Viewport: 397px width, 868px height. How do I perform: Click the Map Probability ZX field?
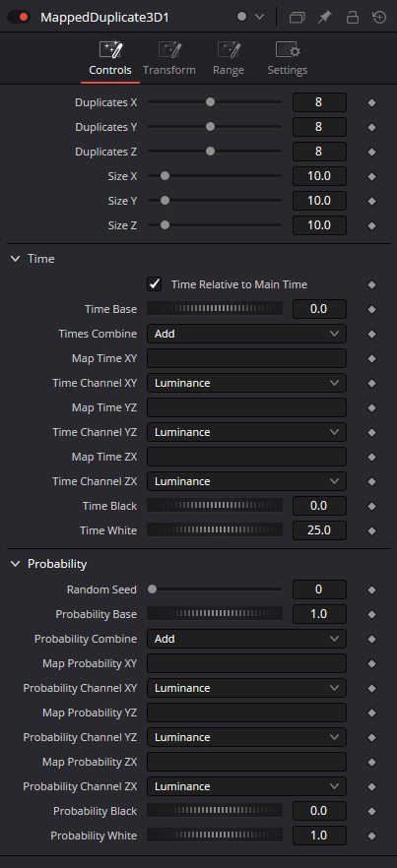point(246,762)
